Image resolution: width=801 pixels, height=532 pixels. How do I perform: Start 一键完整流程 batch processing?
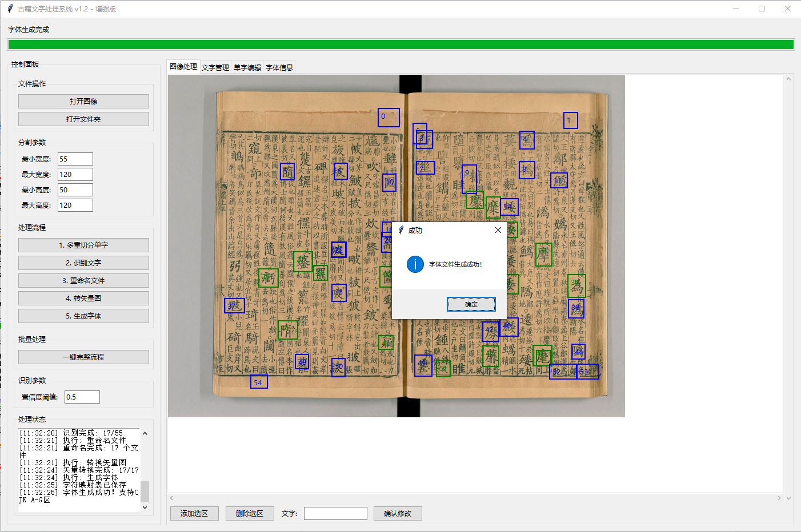(x=83, y=357)
